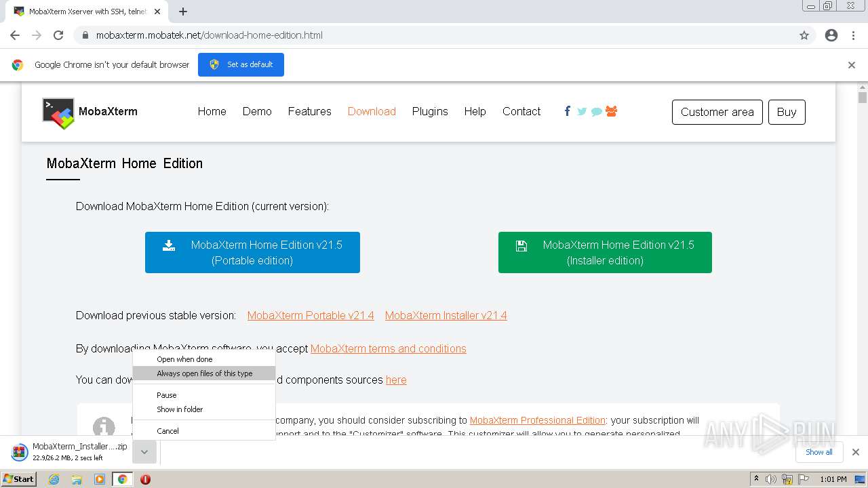
Task: Dismiss the default browser infobar
Action: pos(852,65)
